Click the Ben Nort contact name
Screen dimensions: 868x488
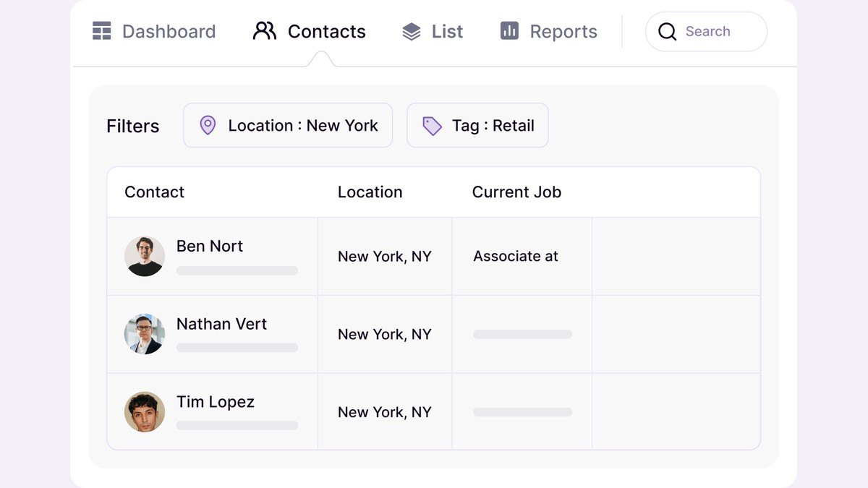(210, 246)
